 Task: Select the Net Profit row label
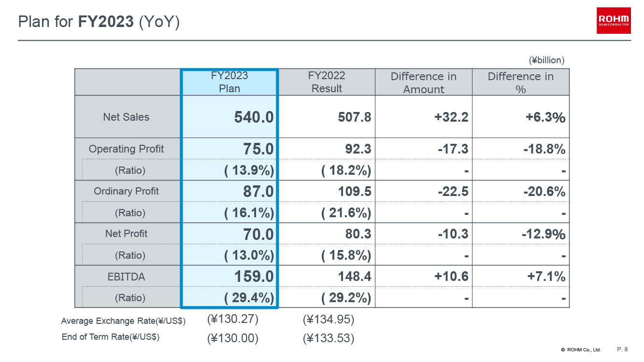126,234
